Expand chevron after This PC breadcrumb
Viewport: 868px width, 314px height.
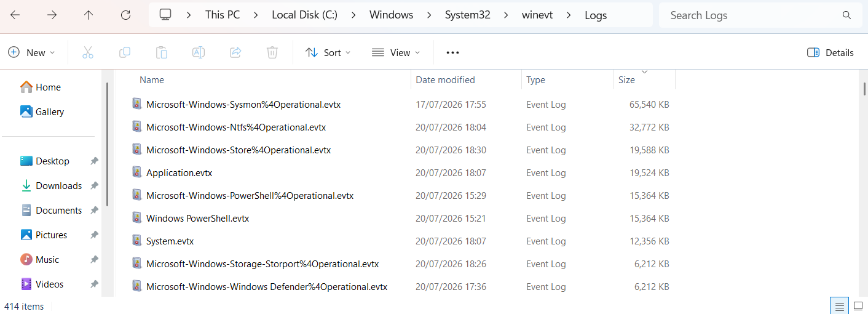pyautogui.click(x=256, y=15)
